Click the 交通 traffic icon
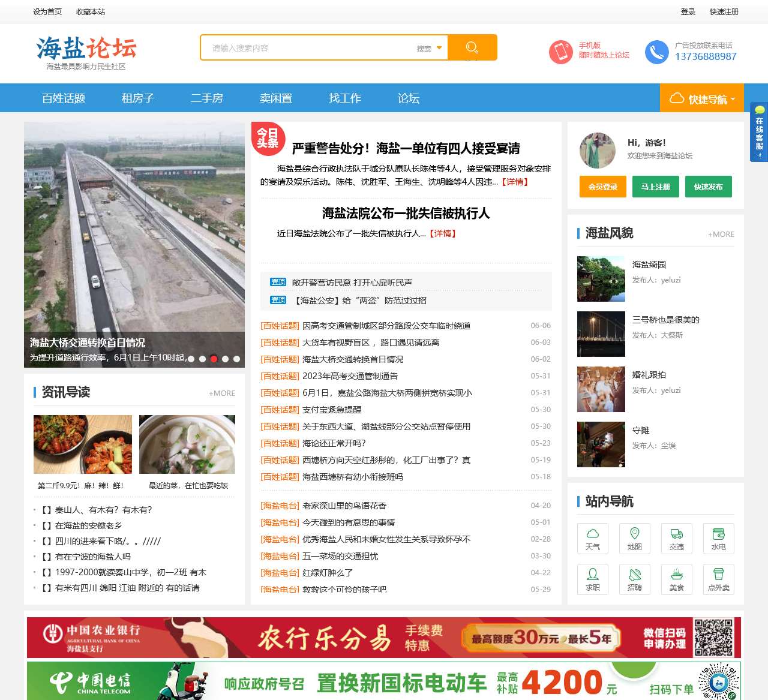The image size is (768, 700). coord(676,538)
